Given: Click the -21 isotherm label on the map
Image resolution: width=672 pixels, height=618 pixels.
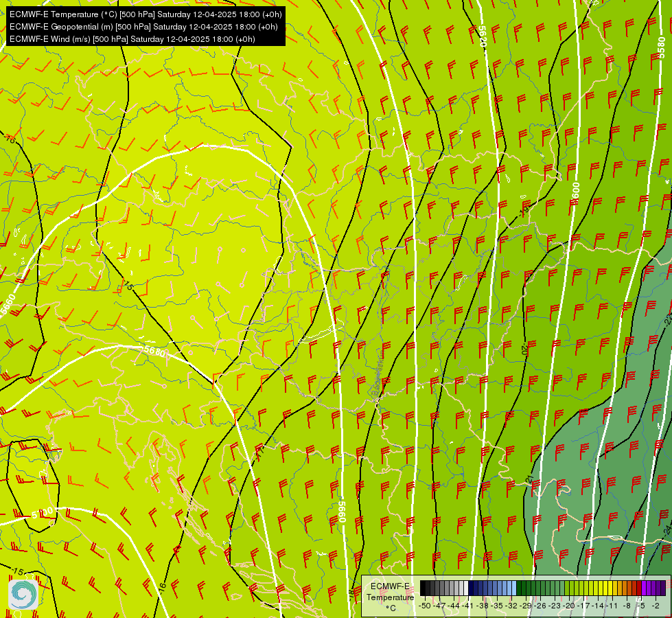Looking at the screenshot, I should point(531,479).
